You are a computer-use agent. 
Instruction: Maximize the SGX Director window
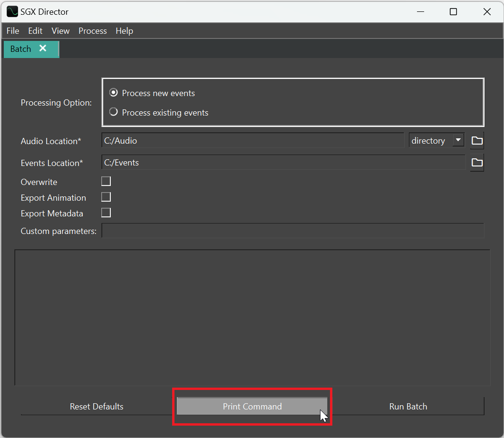pos(453,12)
